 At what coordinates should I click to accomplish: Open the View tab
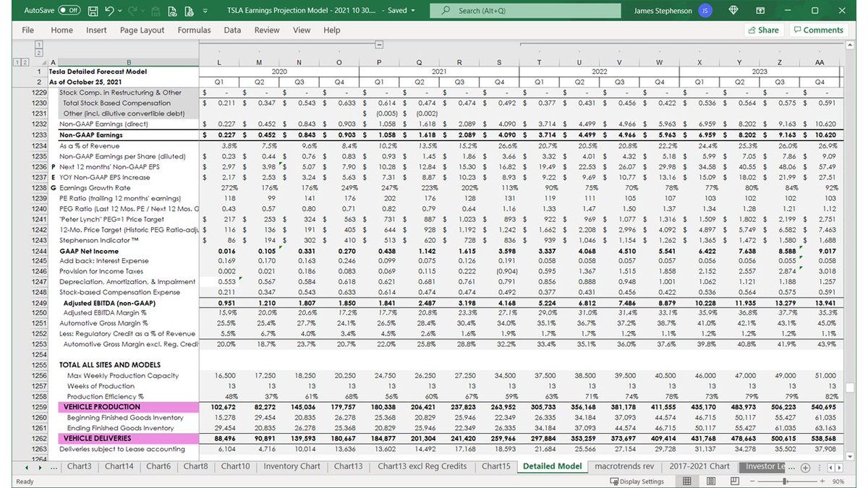tap(302, 30)
